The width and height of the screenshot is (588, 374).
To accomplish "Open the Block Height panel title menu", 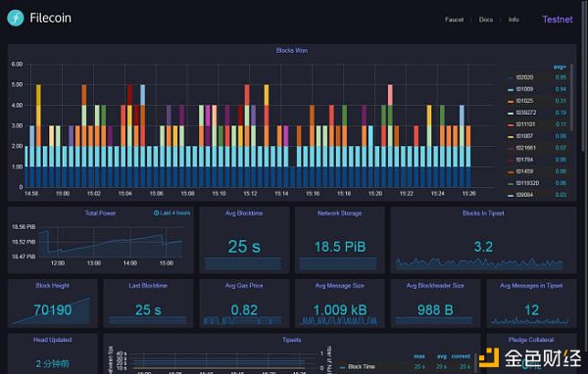I will pos(53,285).
